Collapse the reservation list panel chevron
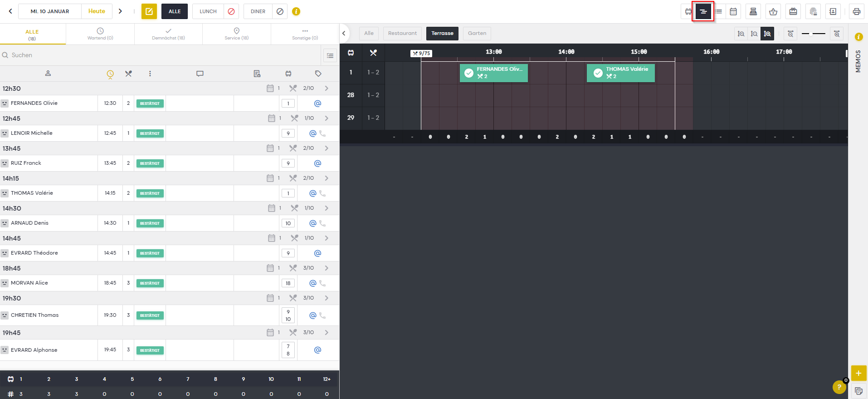This screenshot has width=868, height=399. click(344, 33)
